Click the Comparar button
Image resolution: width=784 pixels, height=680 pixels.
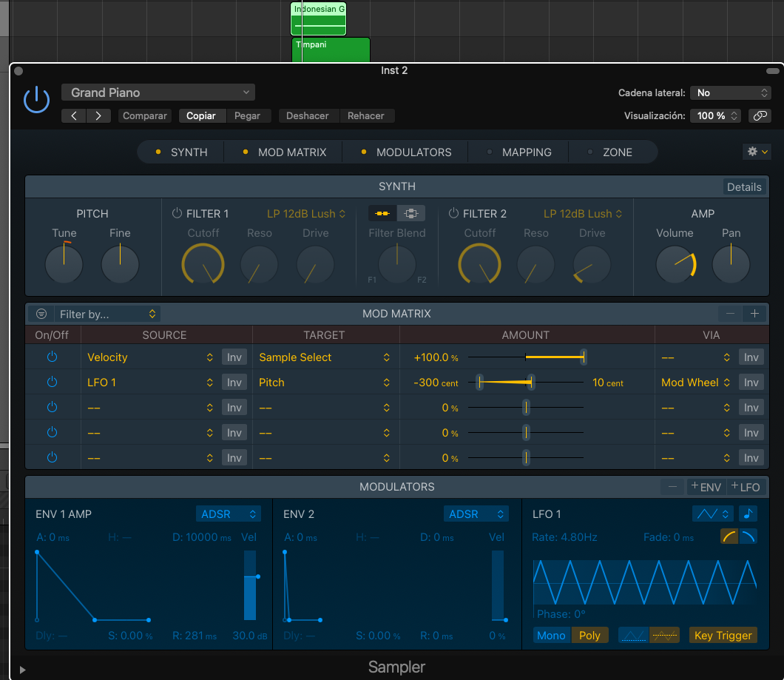(x=145, y=115)
